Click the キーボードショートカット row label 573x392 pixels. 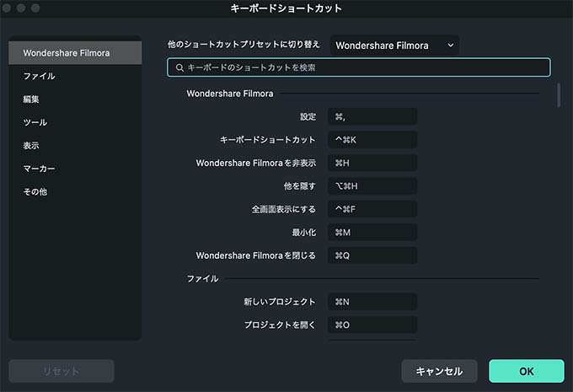tap(267, 140)
